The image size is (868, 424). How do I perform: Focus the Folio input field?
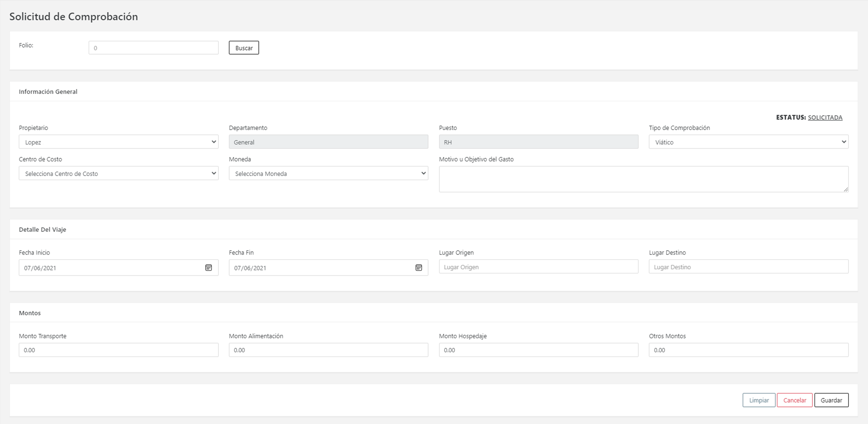coord(153,48)
